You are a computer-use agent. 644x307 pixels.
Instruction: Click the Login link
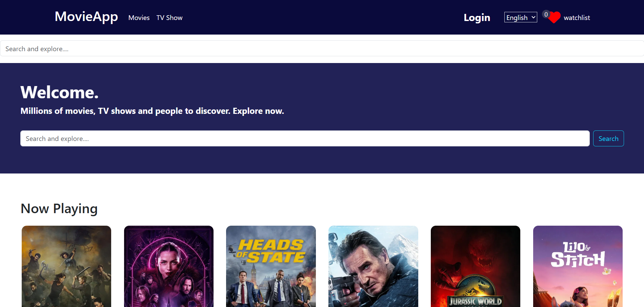point(477,18)
